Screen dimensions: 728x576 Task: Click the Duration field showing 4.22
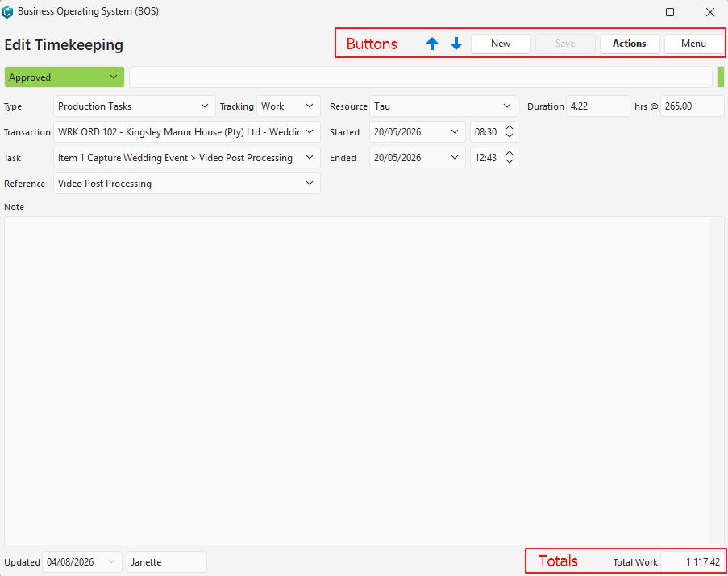598,106
